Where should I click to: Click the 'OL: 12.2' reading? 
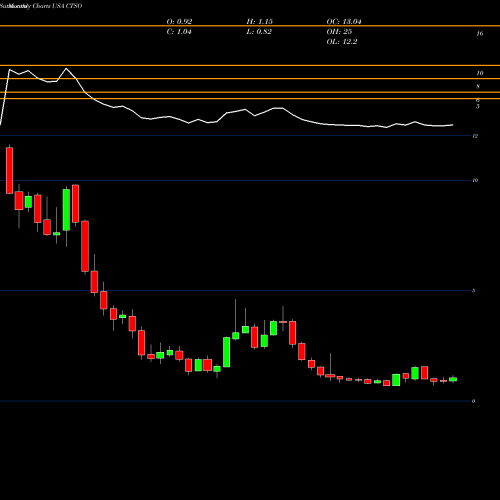point(342,41)
